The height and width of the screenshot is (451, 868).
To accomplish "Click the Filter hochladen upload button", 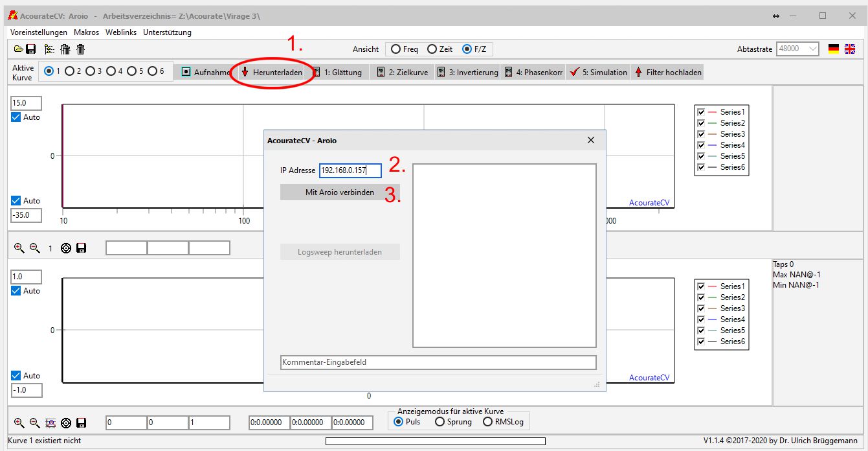I will click(x=667, y=73).
